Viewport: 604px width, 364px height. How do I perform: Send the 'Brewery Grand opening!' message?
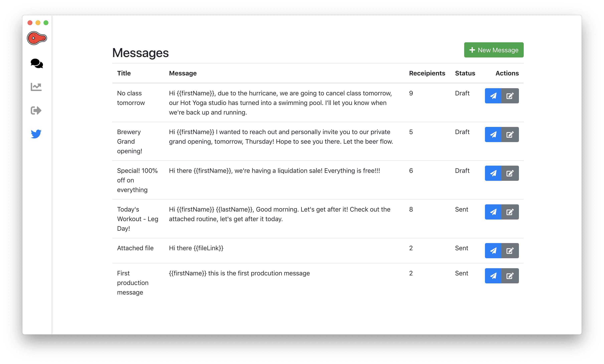tap(493, 135)
